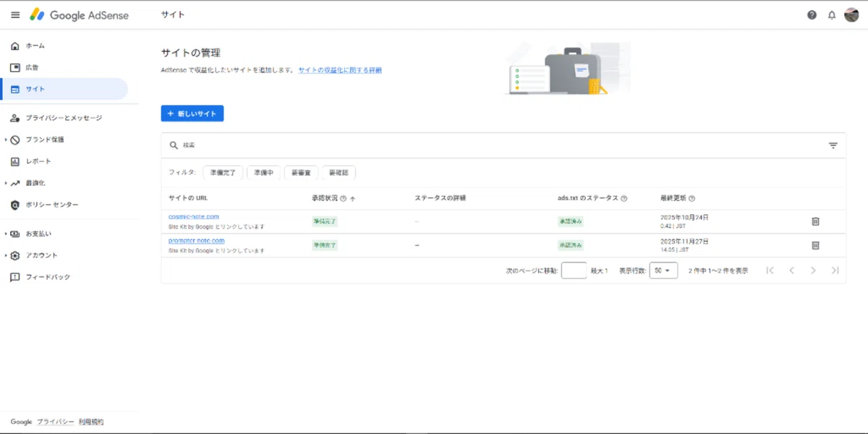Go to first page of results
Viewport: 868px width, 434px height.
[770, 271]
